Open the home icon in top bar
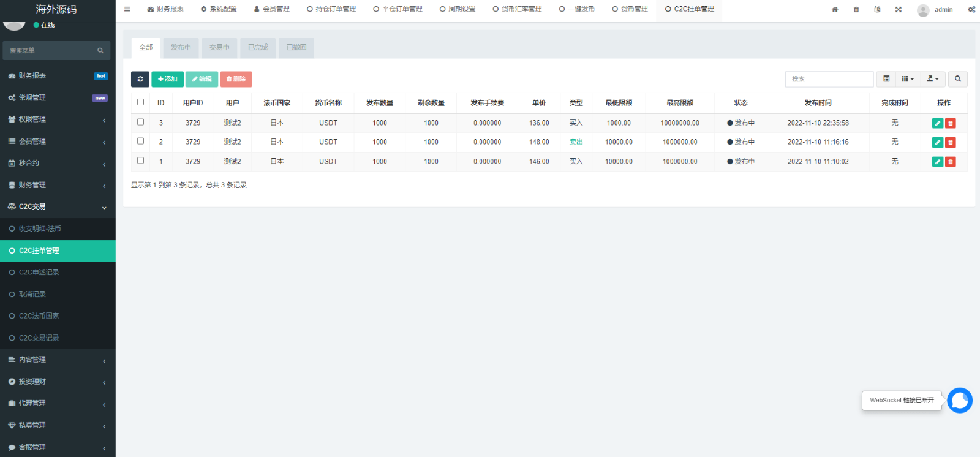 (x=835, y=10)
